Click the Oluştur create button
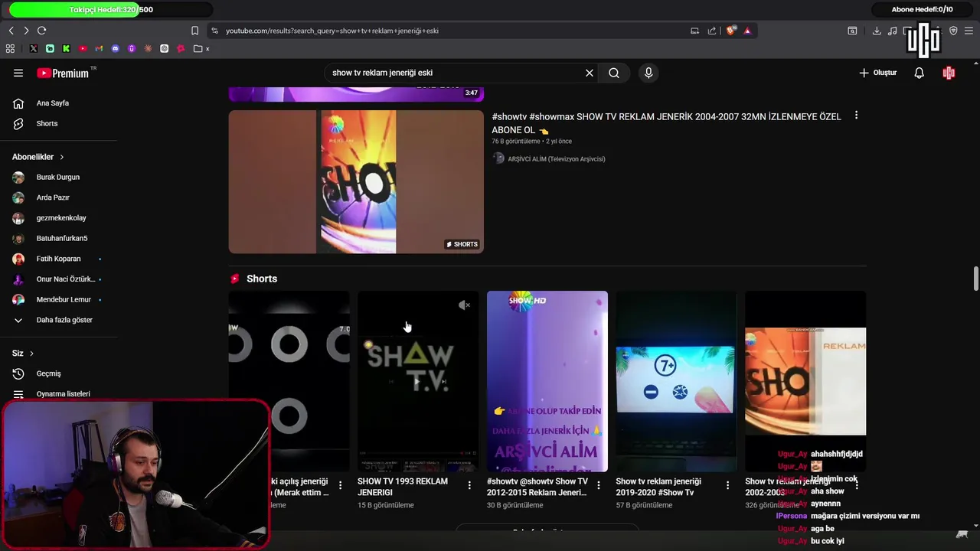The width and height of the screenshot is (980, 551). click(x=878, y=73)
